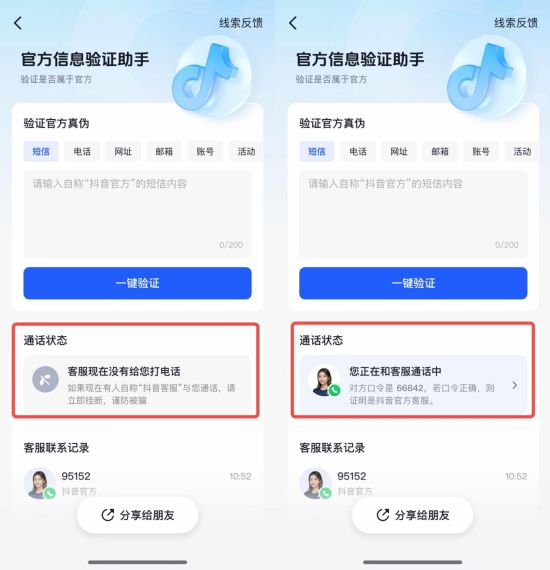
Task: Tap customer service avatar in active call card
Action: point(324,381)
